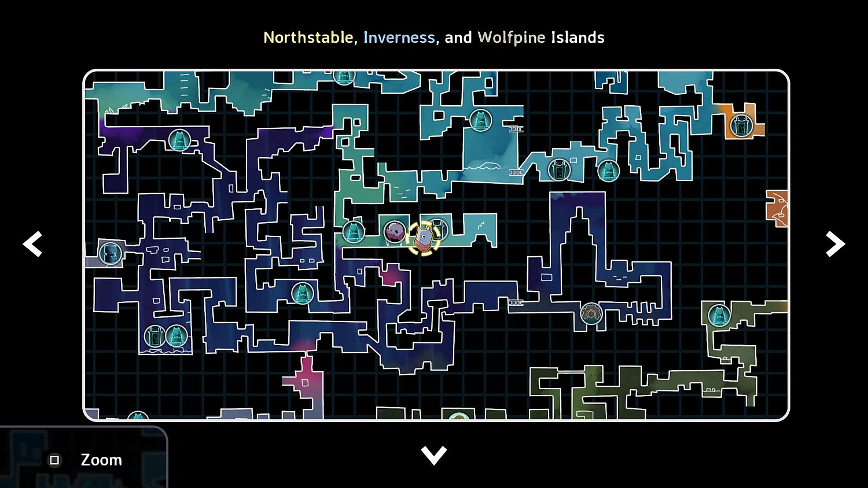
Task: Click the cat statue icon in the green lower-right island
Action: pos(720,317)
